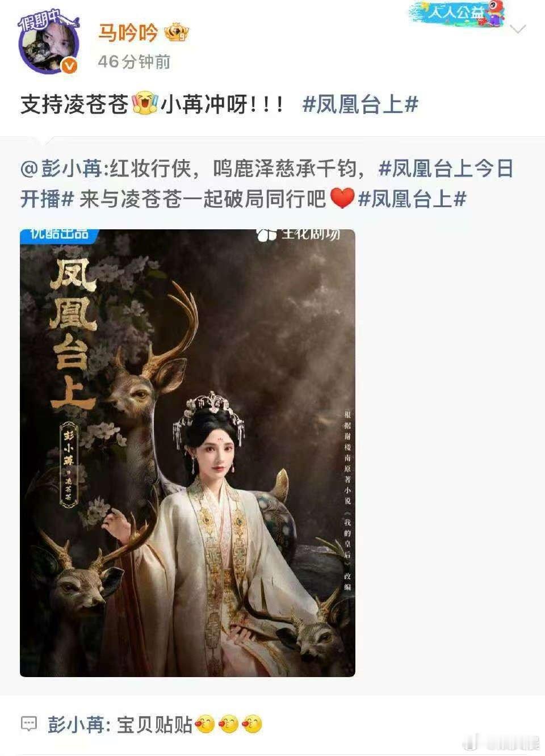The height and width of the screenshot is (756, 545).
Task: Visit @彭小苒 mentioned account
Action: (61, 169)
